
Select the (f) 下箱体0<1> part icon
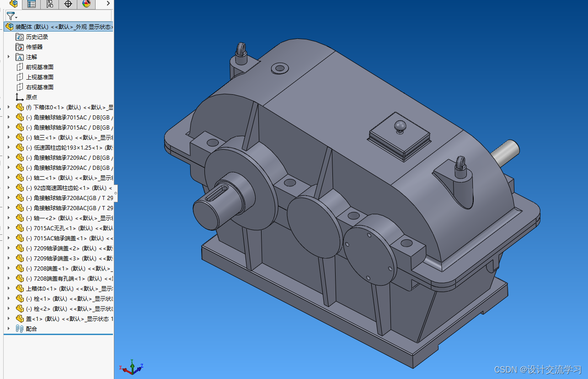[x=19, y=107]
